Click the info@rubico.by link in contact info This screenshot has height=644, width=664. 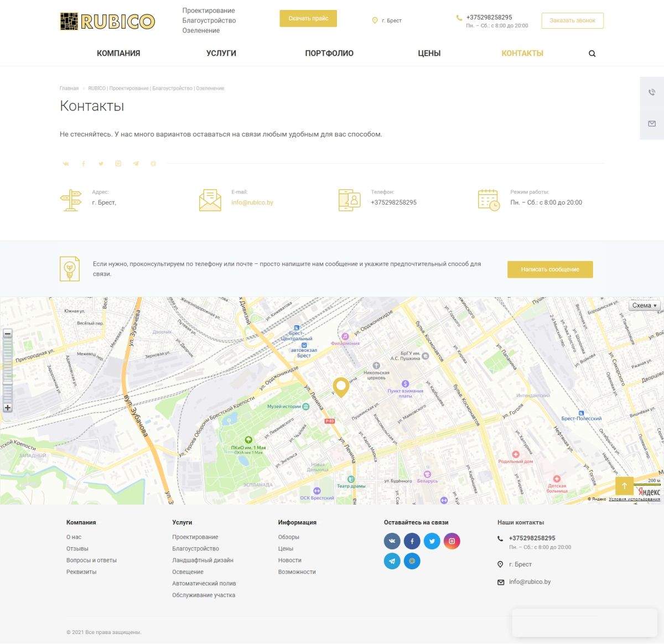252,202
